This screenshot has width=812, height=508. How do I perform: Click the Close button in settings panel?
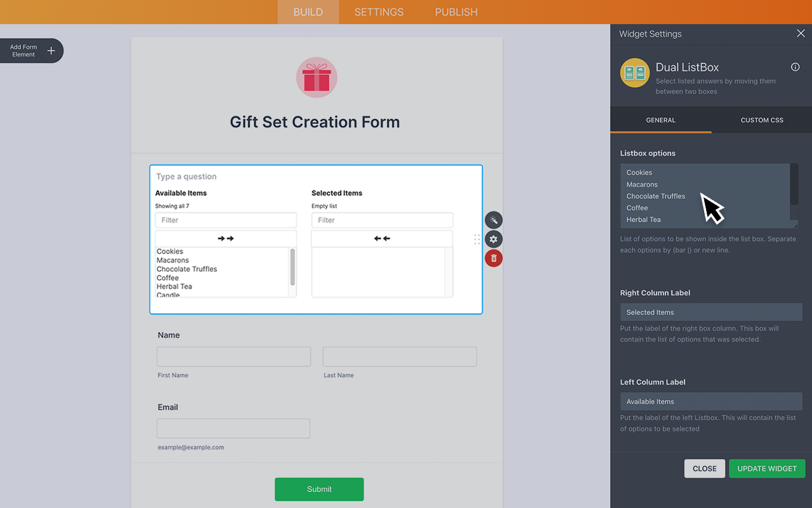pyautogui.click(x=704, y=469)
